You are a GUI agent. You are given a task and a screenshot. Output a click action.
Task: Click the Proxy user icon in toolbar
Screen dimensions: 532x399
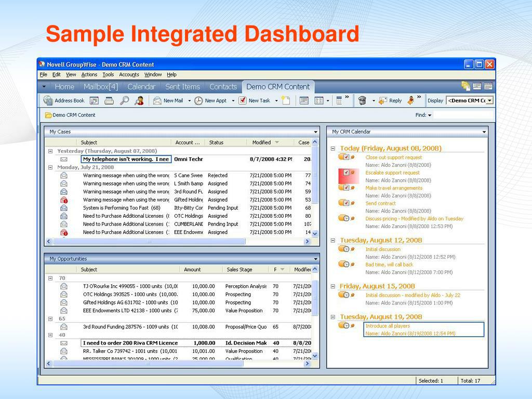click(139, 100)
